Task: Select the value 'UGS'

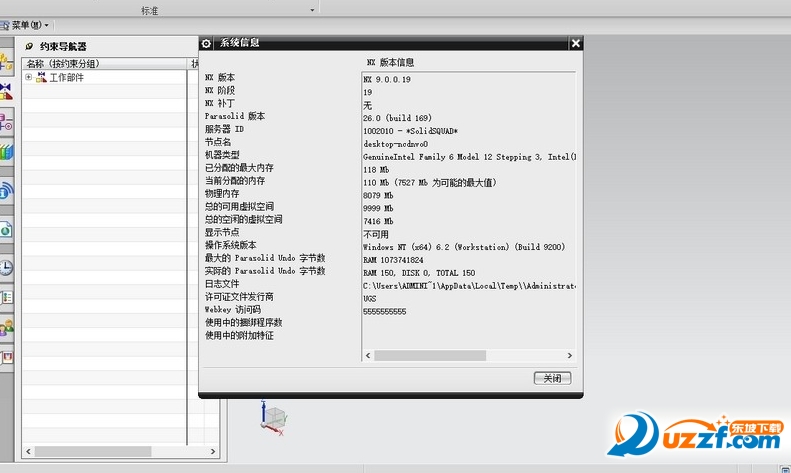Action: (370, 299)
